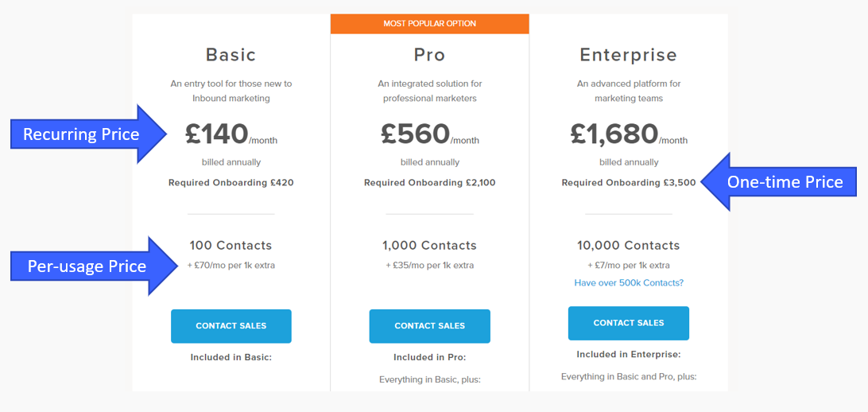Viewport: 868px width, 412px height.
Task: Click the 10,000 Contacts label
Action: pyautogui.click(x=629, y=245)
